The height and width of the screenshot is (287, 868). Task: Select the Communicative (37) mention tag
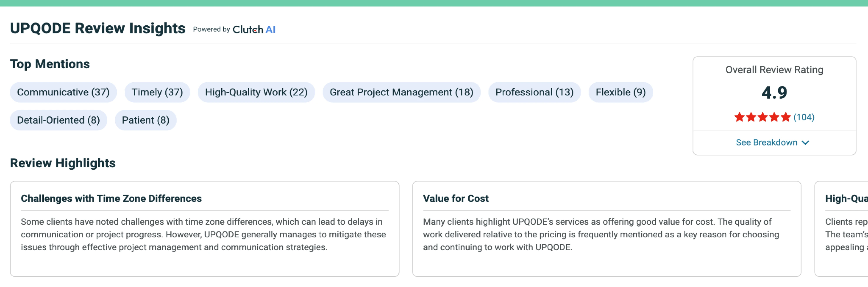[x=63, y=92]
